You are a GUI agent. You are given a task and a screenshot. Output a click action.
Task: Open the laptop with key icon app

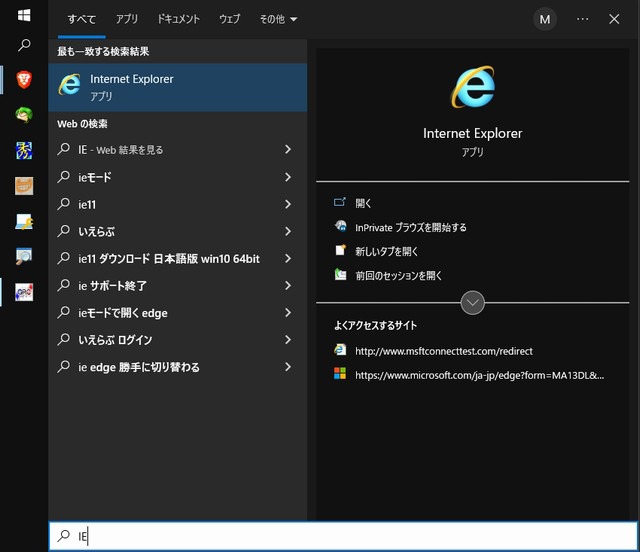pyautogui.click(x=24, y=222)
